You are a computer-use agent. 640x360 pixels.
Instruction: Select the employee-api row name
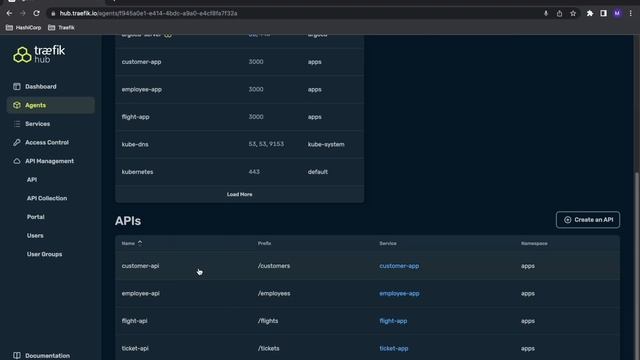[x=140, y=293]
